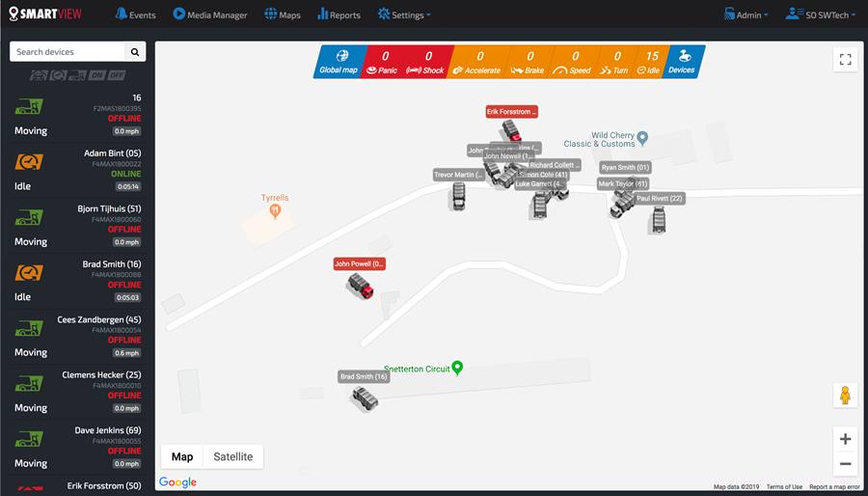Expand the Settings dropdown menu
The height and width of the screenshot is (496, 868).
[404, 14]
